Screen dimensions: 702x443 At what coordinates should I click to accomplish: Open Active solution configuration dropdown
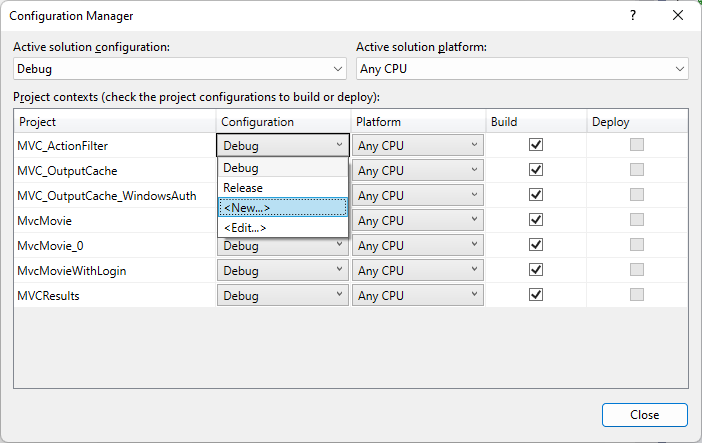(180, 69)
